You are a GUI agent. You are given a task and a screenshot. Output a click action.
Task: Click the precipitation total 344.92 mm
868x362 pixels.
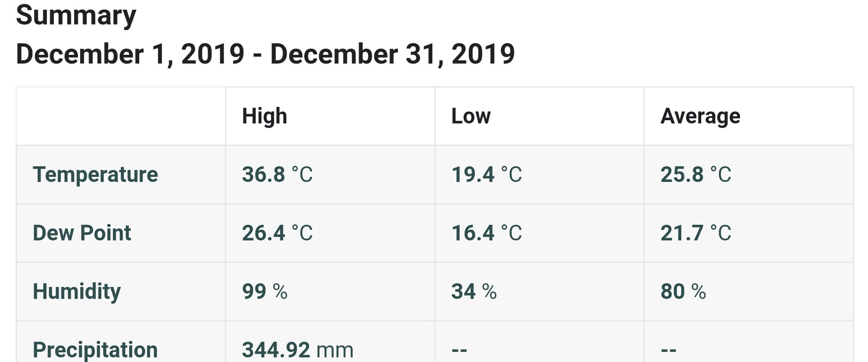pos(298,350)
